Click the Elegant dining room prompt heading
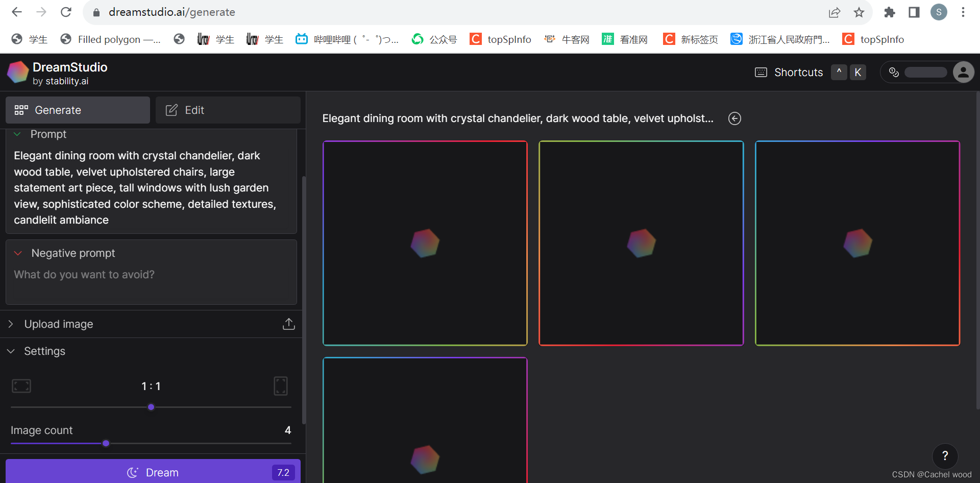 [518, 118]
